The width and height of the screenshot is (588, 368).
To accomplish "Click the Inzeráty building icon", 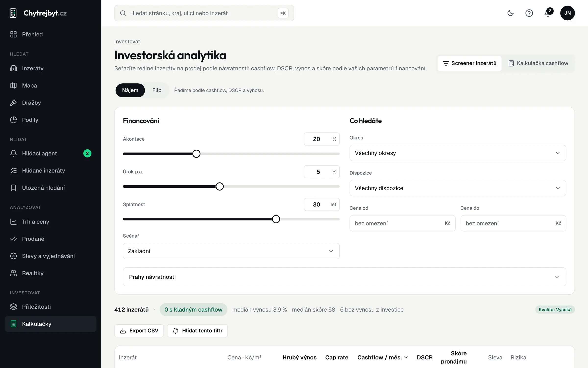I will (x=13, y=68).
